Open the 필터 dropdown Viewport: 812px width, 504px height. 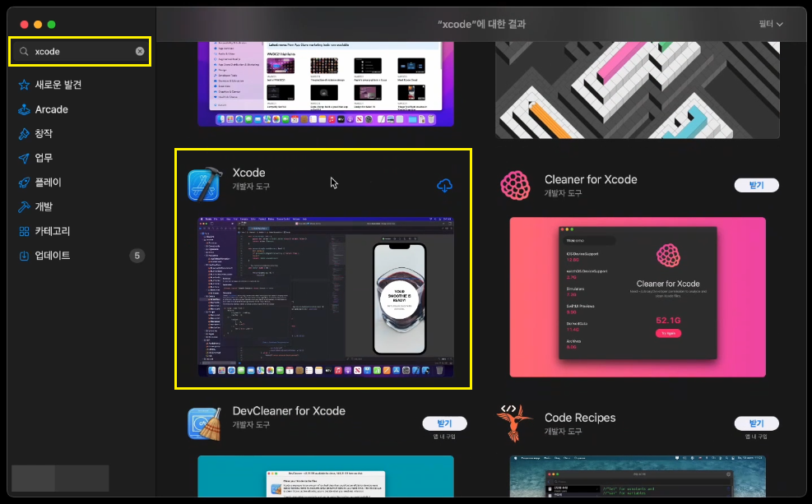[x=771, y=24]
